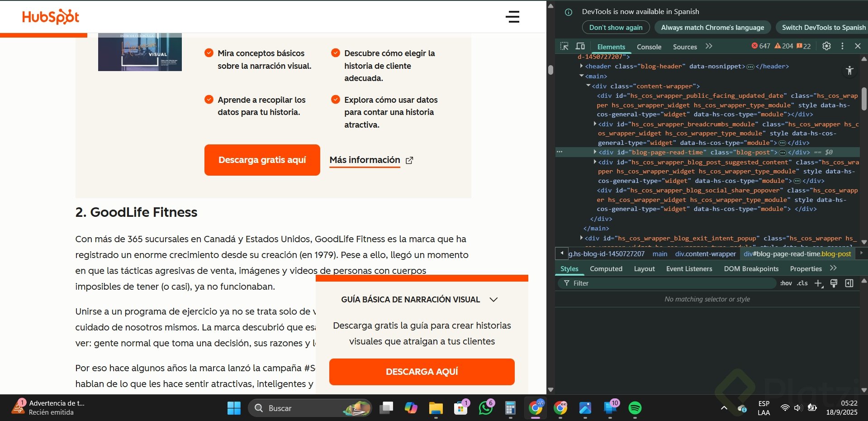Open the 'Más información' link
868x421 pixels.
(x=365, y=160)
